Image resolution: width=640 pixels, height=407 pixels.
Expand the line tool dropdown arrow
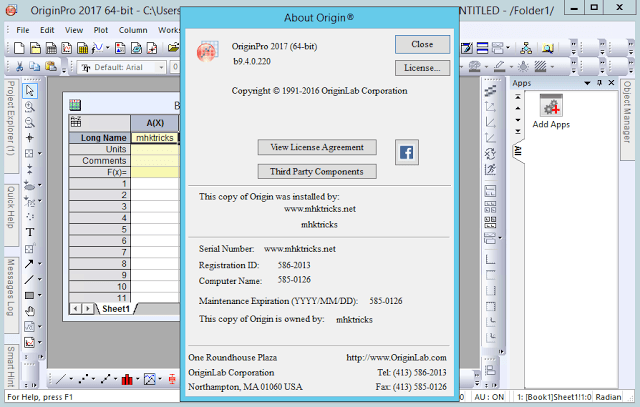tap(40, 280)
